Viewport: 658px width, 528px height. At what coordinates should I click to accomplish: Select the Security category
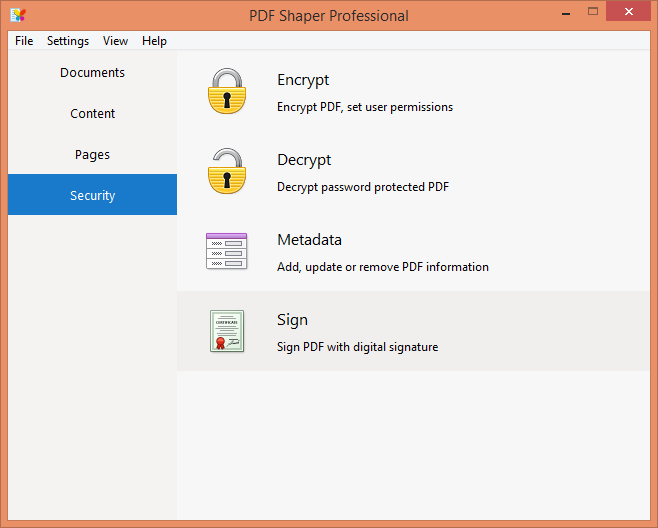coord(92,195)
